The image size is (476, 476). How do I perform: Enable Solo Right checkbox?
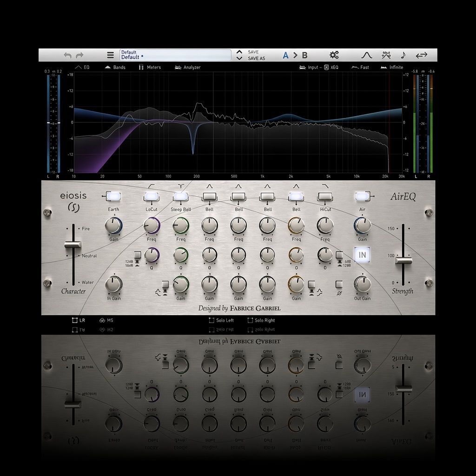point(250,320)
